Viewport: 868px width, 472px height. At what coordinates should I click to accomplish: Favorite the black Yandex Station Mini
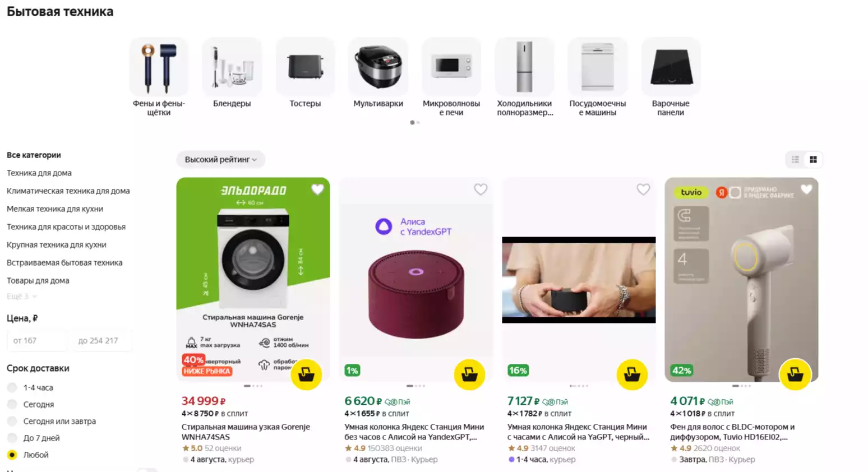click(643, 189)
